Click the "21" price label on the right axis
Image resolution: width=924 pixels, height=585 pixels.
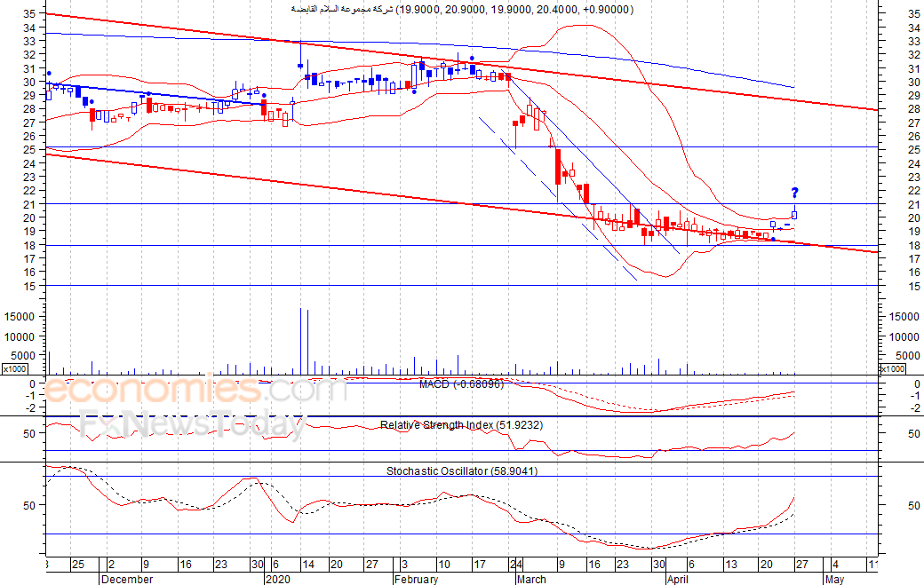click(x=914, y=205)
